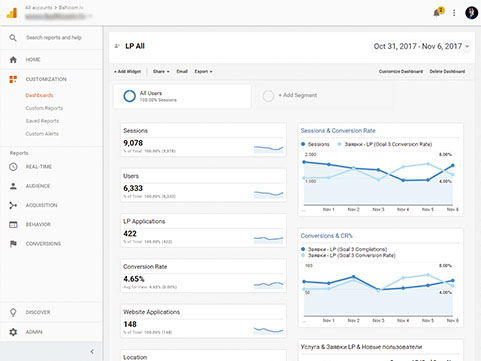The width and height of the screenshot is (481, 361).
Task: Open the Real-Time reports clock icon
Action: coord(13,167)
